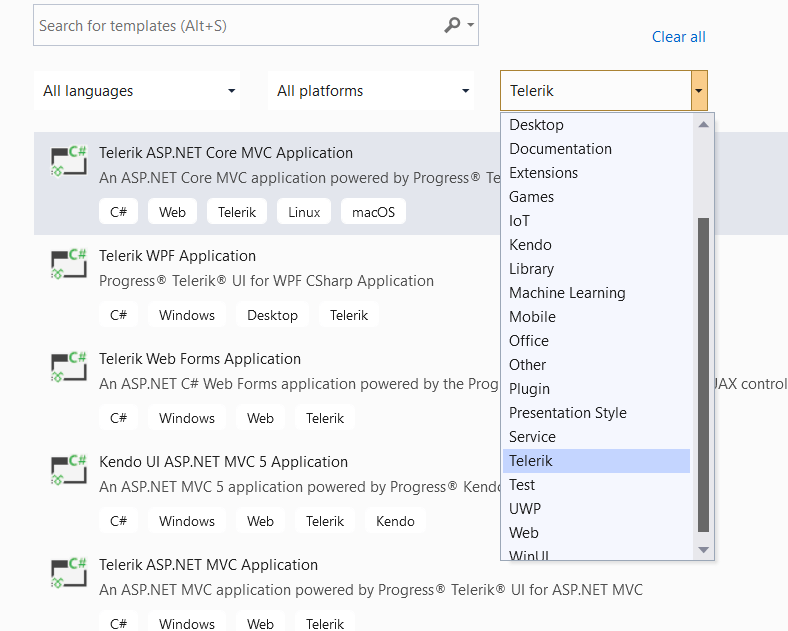Click dropdown list scroll up arrow
The height and width of the screenshot is (631, 788).
pos(704,124)
